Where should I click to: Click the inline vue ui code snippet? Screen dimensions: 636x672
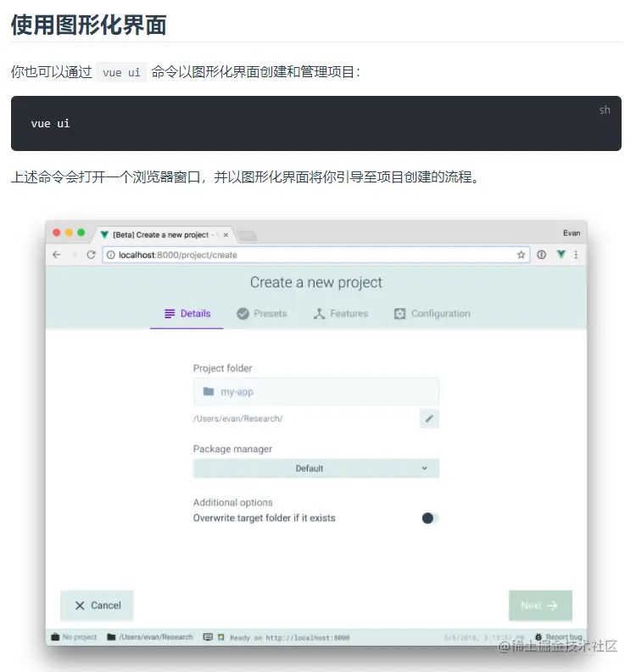click(121, 72)
